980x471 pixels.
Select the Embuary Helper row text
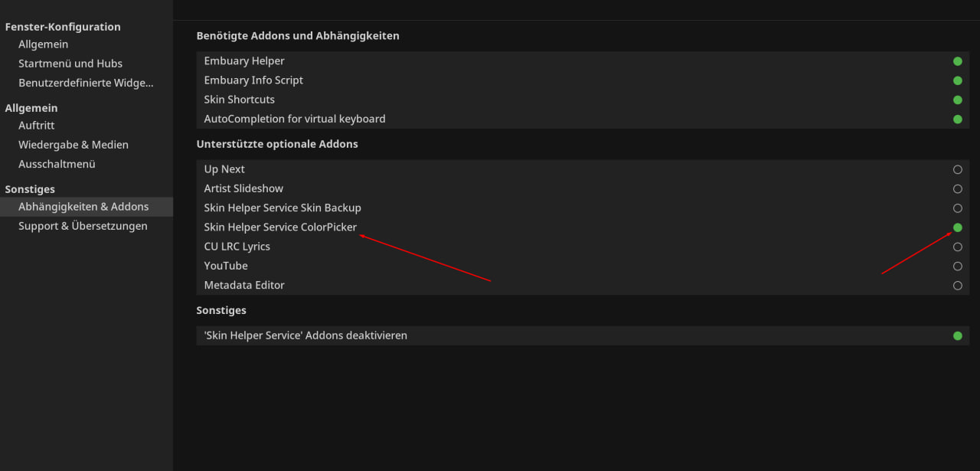point(244,61)
